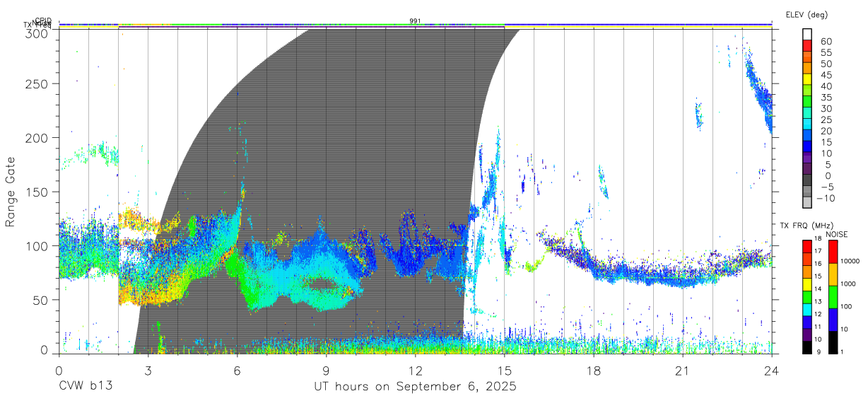The height and width of the screenshot is (401, 868).
Task: Click the 'Range Gate' y-axis title
Action: (11, 192)
